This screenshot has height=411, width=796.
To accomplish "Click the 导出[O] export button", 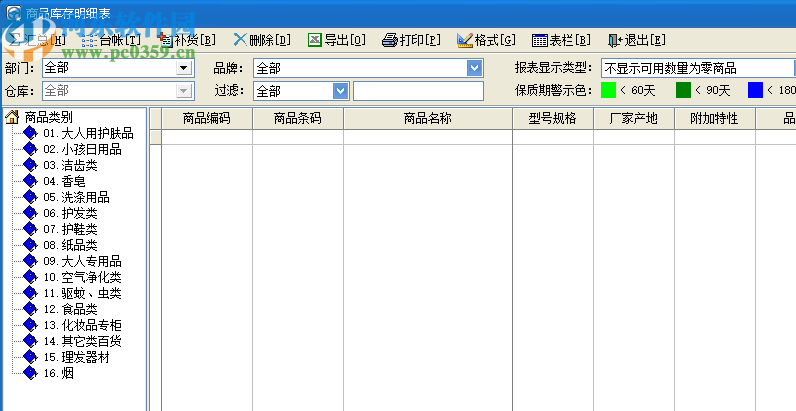I will click(337, 40).
